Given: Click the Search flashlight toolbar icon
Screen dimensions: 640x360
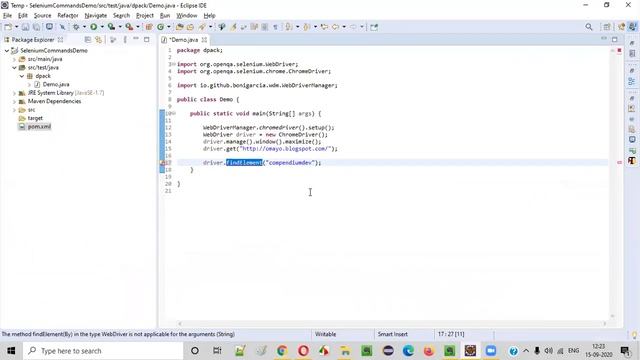Looking at the screenshot, I should [202, 27].
